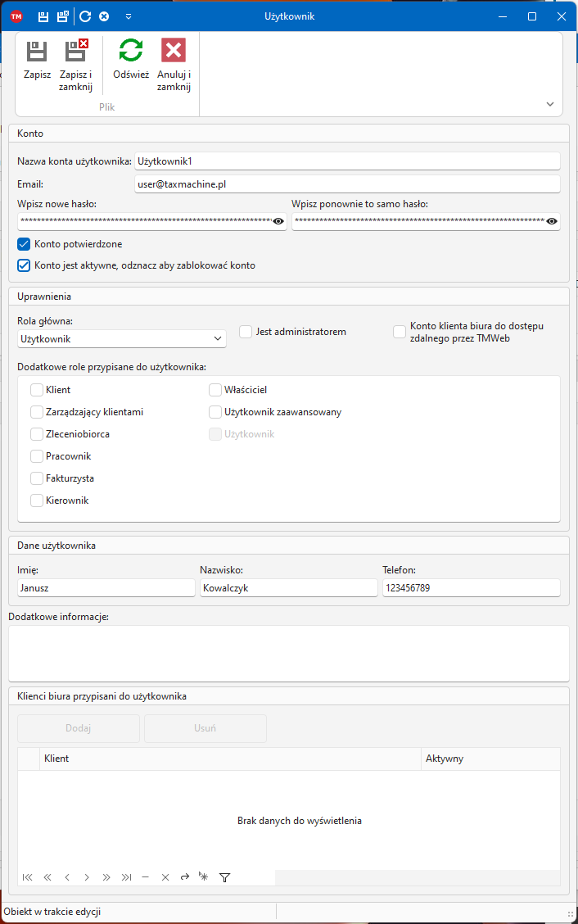Collapse the ribbon using the chevron

pos(550,104)
